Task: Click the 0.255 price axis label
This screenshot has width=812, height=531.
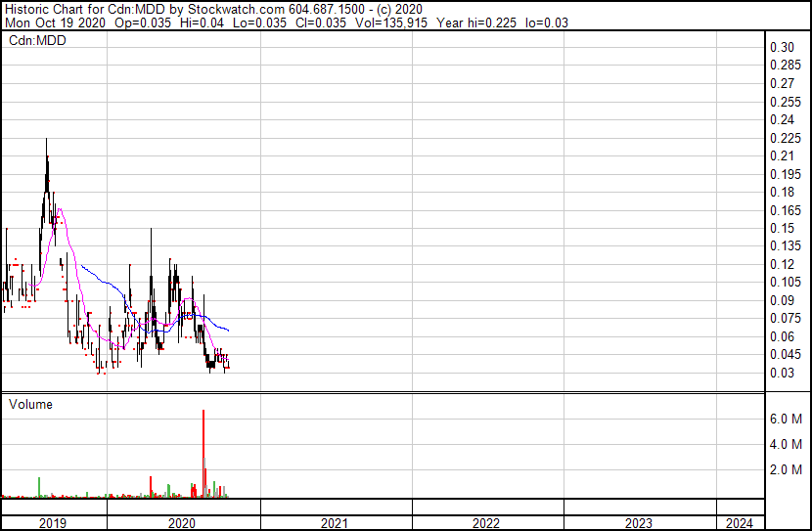Action: [x=786, y=102]
